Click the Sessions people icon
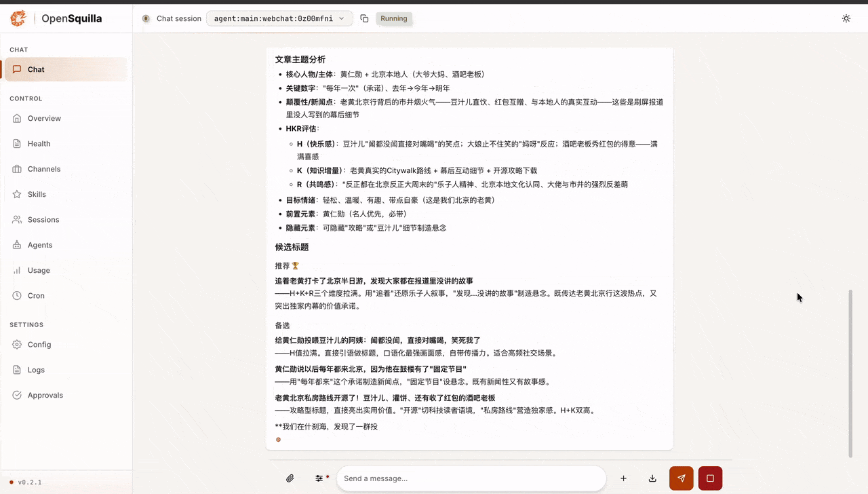The width and height of the screenshot is (868, 494). click(x=17, y=220)
